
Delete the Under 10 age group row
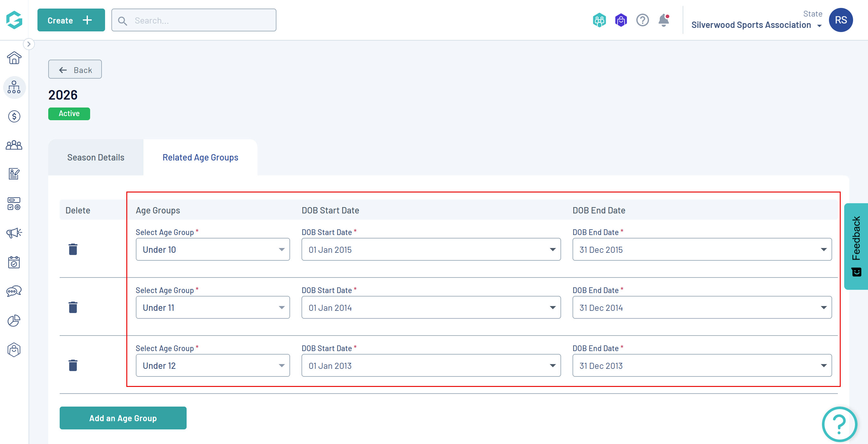73,250
